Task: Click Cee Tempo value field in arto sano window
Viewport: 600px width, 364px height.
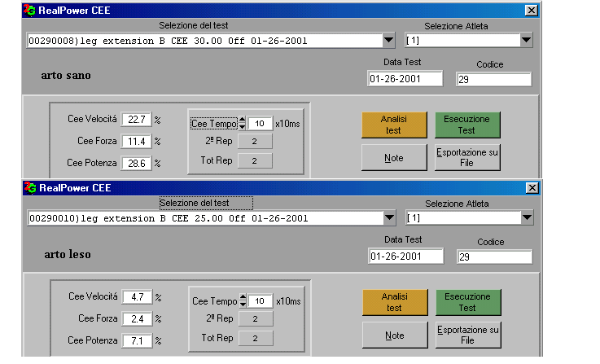Action: coord(261,123)
